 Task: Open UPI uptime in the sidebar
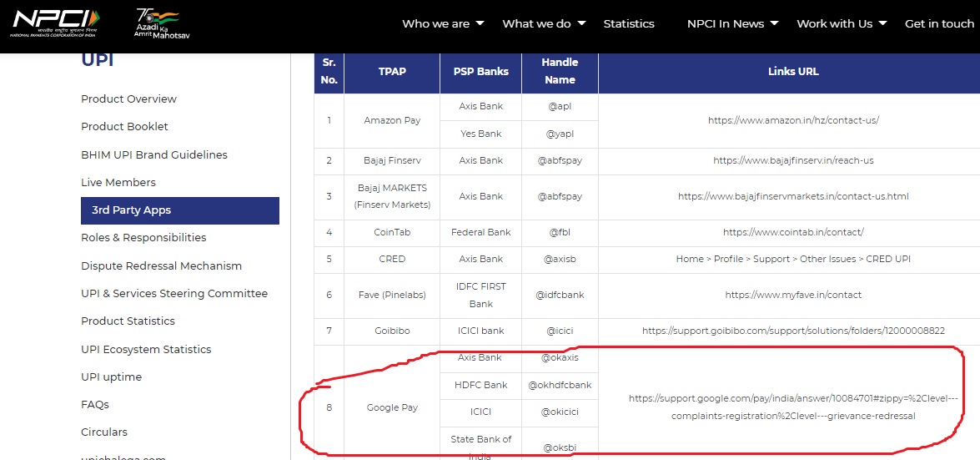(111, 377)
